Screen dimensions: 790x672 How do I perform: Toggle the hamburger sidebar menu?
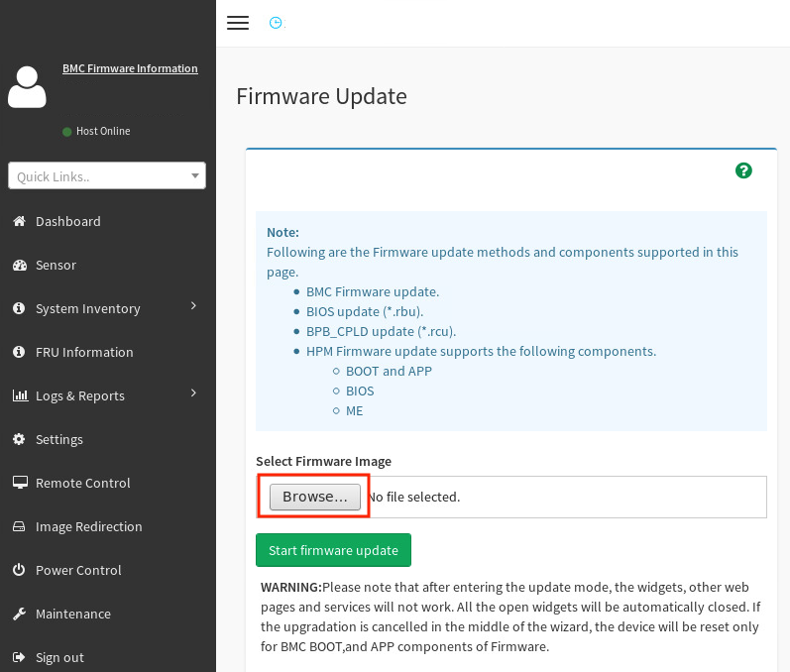[x=238, y=23]
